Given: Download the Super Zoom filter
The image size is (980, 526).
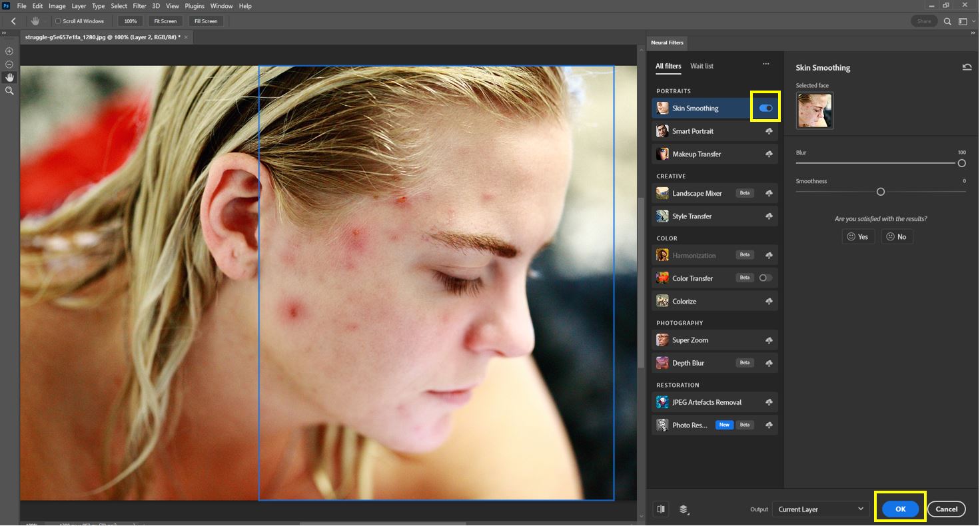Looking at the screenshot, I should 769,340.
